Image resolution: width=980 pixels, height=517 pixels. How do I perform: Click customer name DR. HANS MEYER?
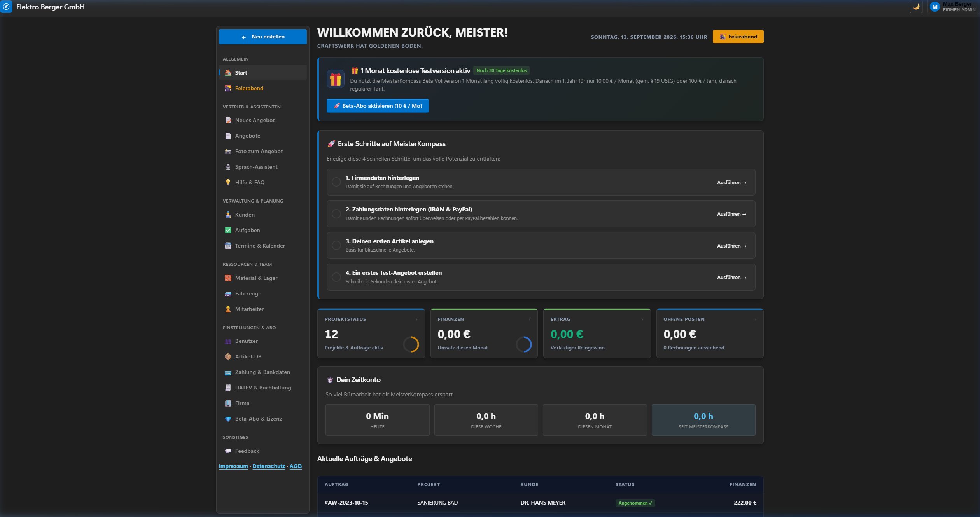[543, 503]
